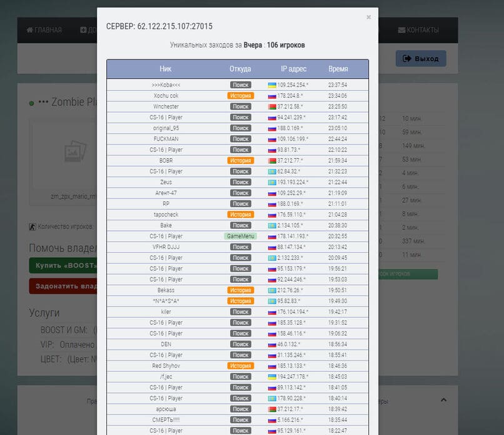The width and height of the screenshot is (504, 435).
Task: Click the Купить BOOST green button
Action: click(x=63, y=265)
